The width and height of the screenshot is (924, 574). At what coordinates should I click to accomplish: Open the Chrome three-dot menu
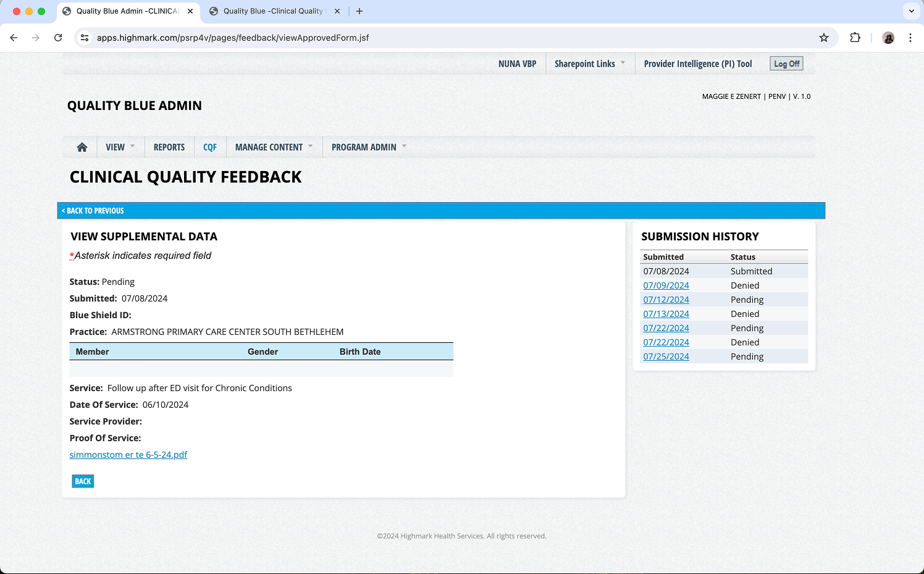click(x=910, y=38)
